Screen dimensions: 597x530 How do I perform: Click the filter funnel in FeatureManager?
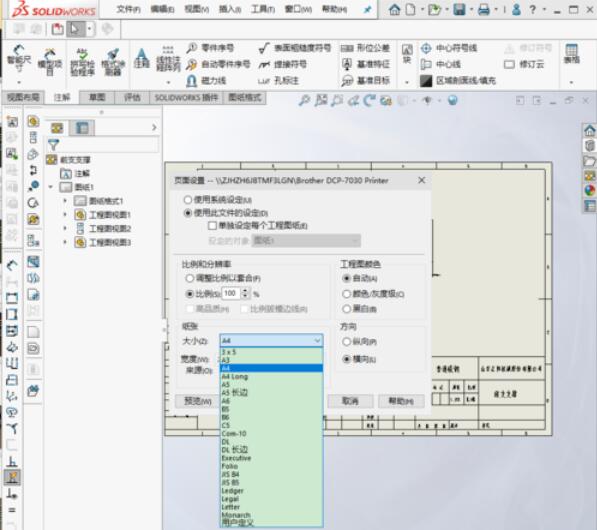pos(53,145)
